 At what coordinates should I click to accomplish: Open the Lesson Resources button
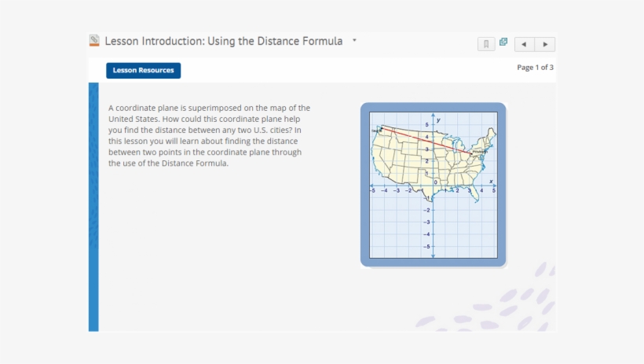(143, 71)
